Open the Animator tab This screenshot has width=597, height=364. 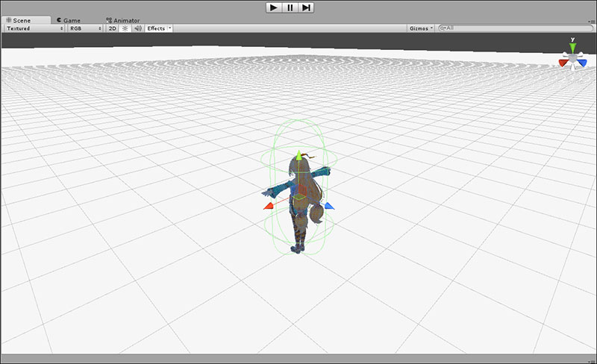pos(122,20)
